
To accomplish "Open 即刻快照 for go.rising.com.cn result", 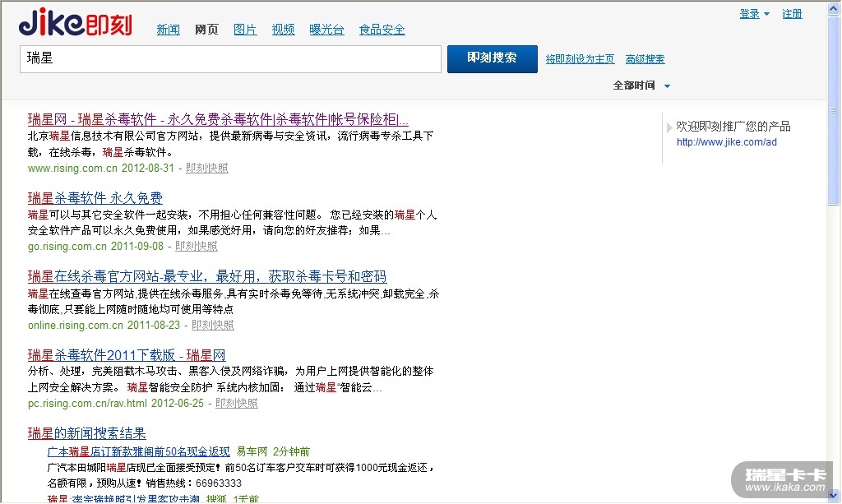I will pyautogui.click(x=196, y=246).
